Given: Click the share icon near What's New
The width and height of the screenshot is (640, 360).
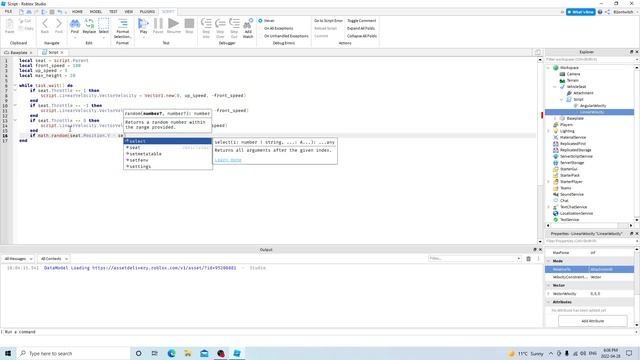Looking at the screenshot, I should [x=607, y=12].
